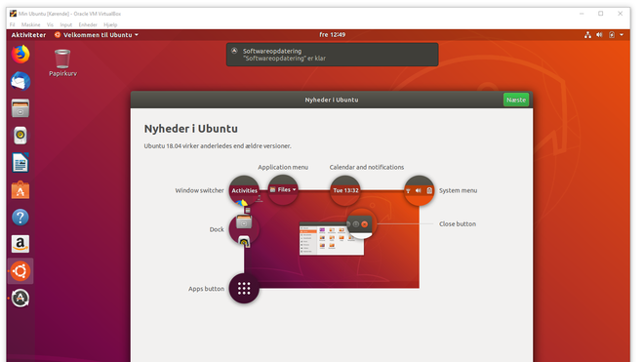
Task: Launch Thunderbird mail from the dock
Action: click(x=20, y=81)
